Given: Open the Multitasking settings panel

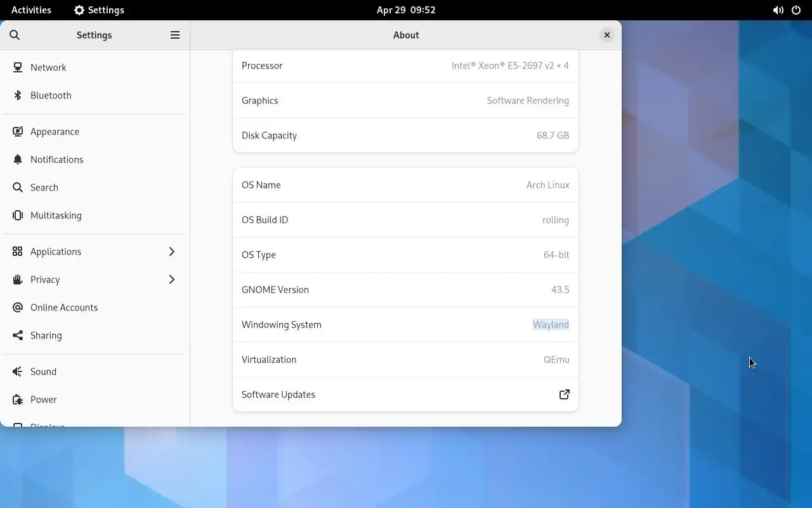Looking at the screenshot, I should click(x=95, y=215).
